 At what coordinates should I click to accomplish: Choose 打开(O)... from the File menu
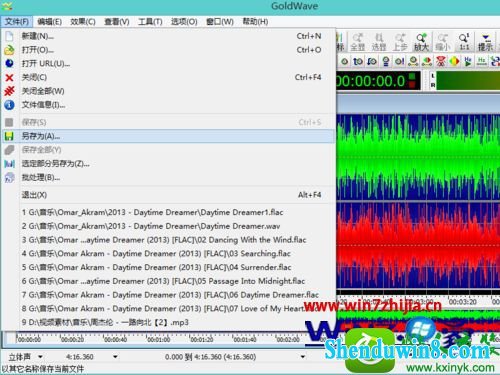[x=168, y=50]
